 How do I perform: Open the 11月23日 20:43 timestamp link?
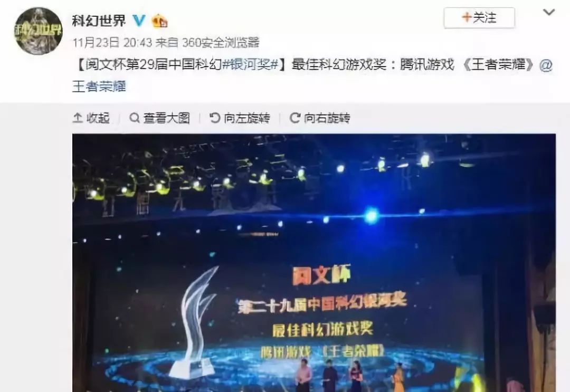coord(112,43)
